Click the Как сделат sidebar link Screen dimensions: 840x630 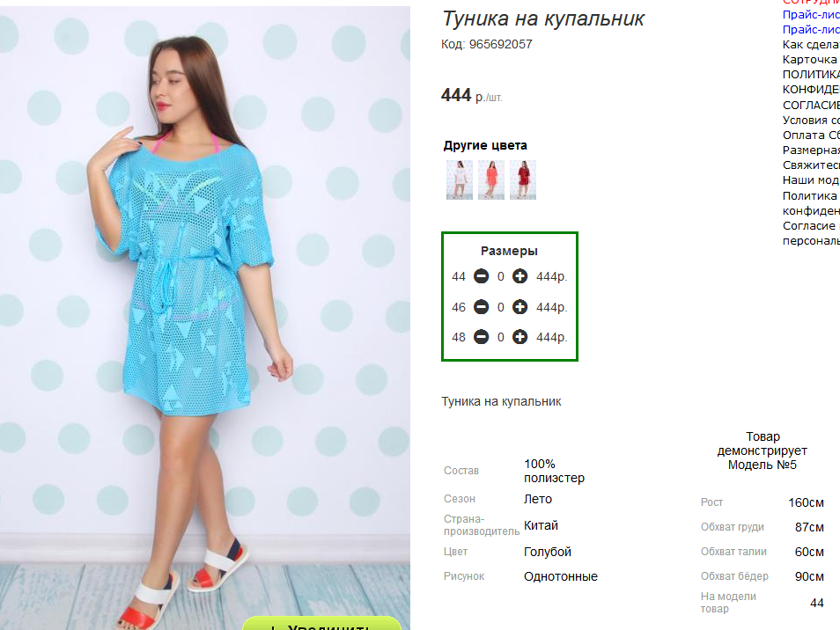pos(811,45)
